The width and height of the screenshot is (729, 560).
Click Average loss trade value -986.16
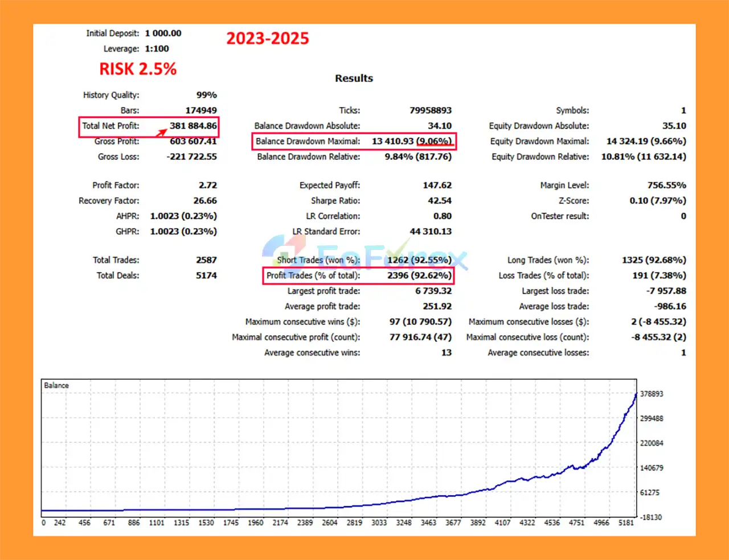670,306
